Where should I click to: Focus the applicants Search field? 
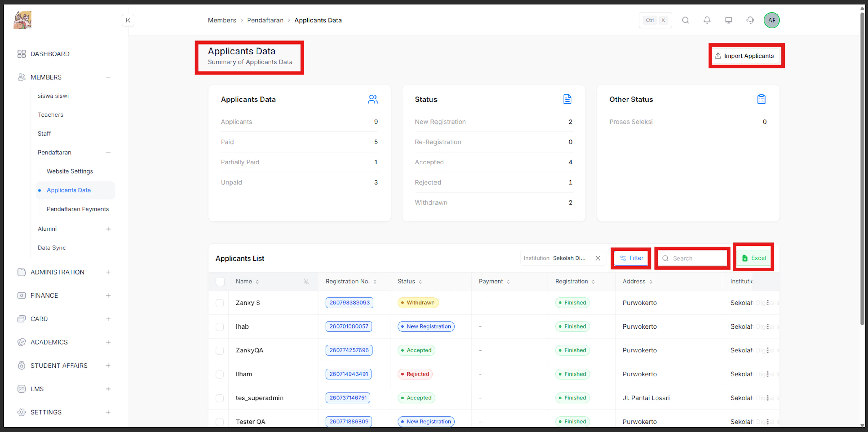tap(692, 258)
